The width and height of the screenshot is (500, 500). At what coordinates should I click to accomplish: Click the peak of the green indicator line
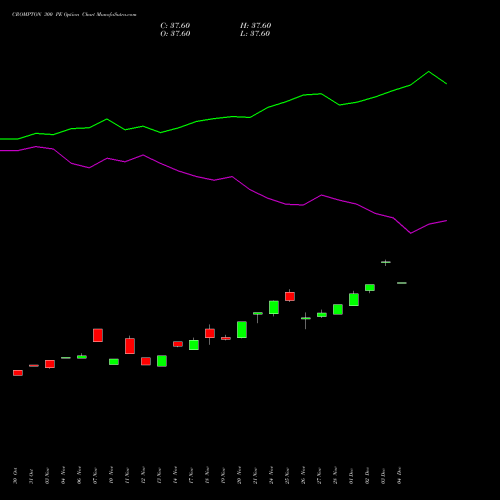(x=429, y=71)
